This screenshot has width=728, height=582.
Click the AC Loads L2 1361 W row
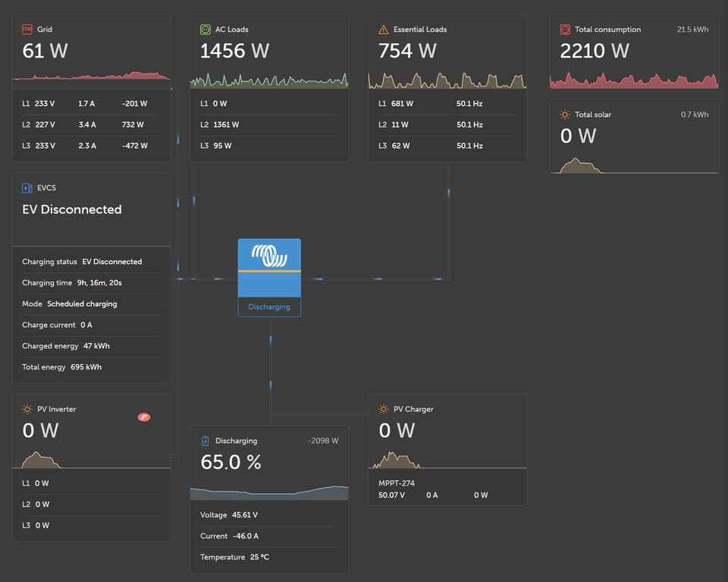(269, 124)
